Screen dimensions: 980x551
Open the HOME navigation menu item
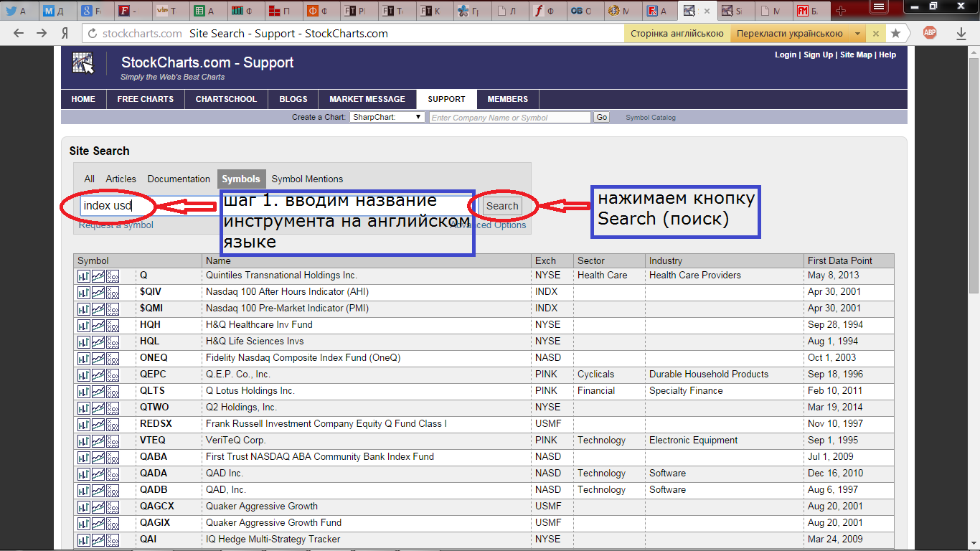(83, 99)
